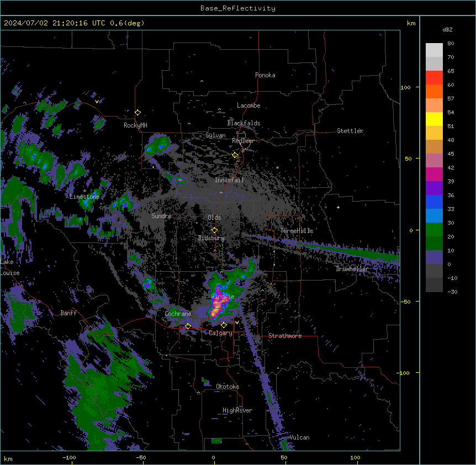Click the red 65 dBZ legend swatch
This screenshot has width=476, height=465.
click(434, 77)
